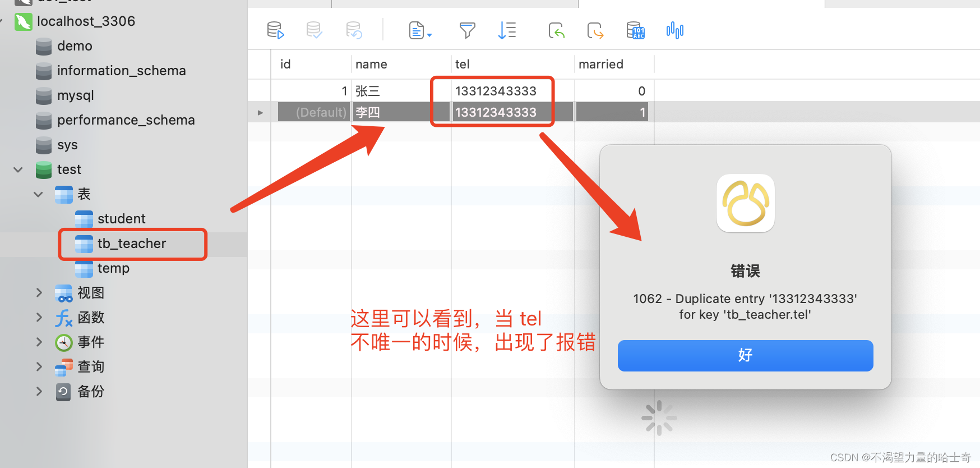
Task: Click the chart toolbar icon
Action: pyautogui.click(x=675, y=30)
